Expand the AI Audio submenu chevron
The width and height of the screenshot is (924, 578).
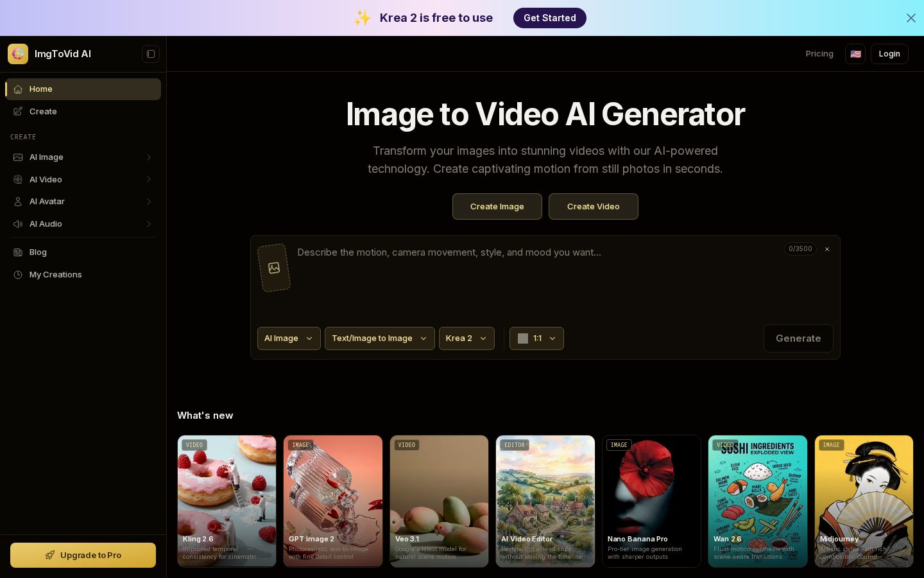149,224
